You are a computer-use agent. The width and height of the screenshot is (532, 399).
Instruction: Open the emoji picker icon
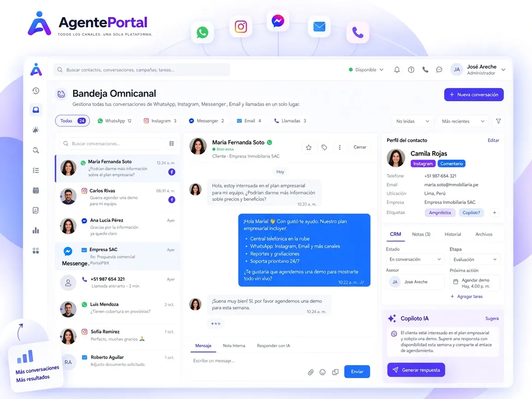coord(323,372)
